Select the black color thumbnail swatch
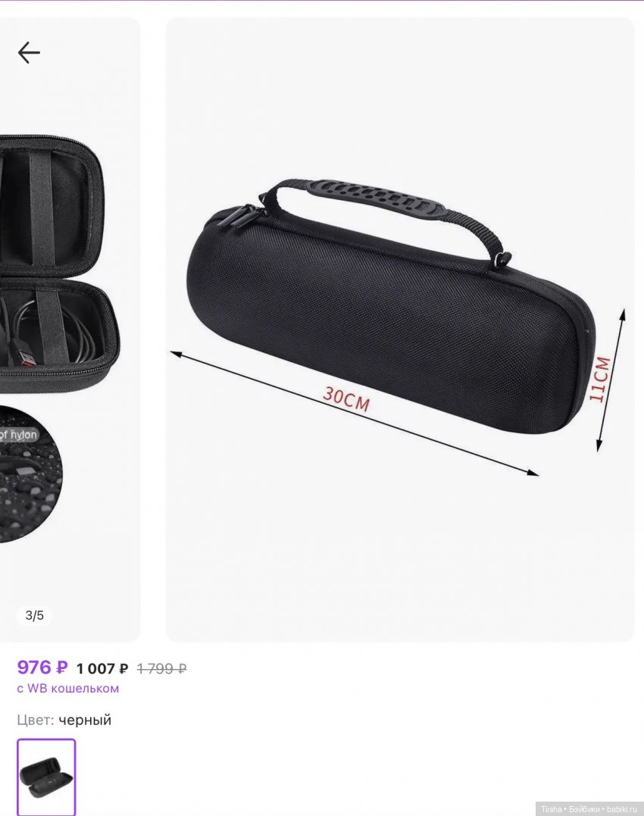This screenshot has width=644, height=816. [46, 777]
